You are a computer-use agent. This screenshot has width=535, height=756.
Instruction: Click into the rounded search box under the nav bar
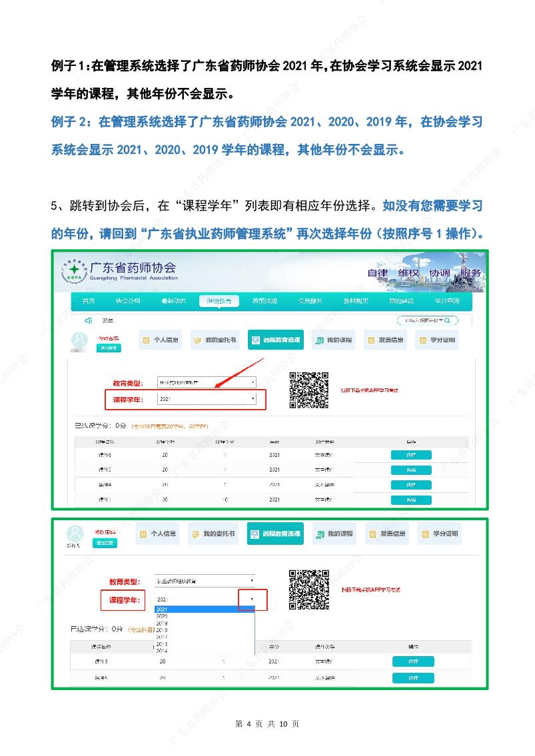428,320
